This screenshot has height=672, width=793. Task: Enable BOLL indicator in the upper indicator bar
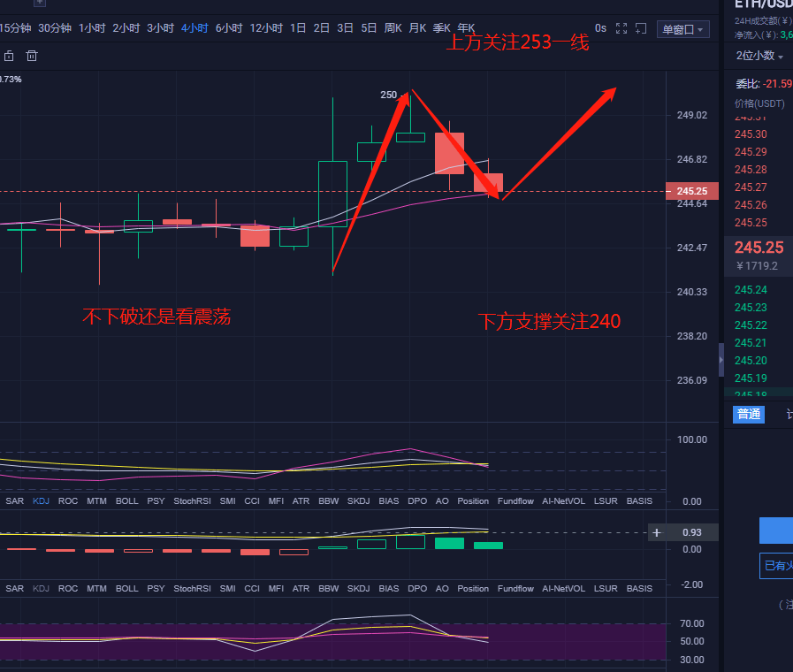pos(126,501)
